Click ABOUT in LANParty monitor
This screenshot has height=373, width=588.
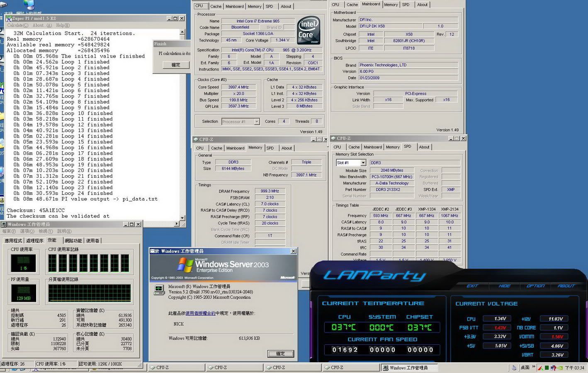566,286
